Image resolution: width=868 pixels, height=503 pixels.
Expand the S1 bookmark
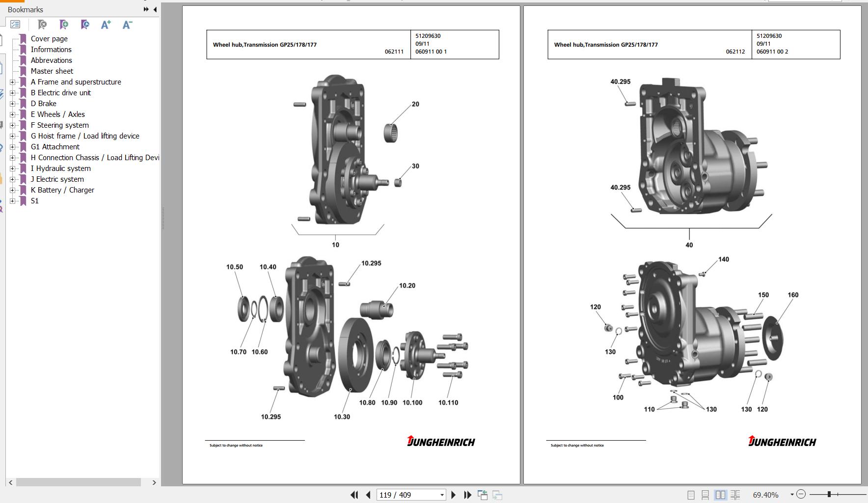(13, 201)
